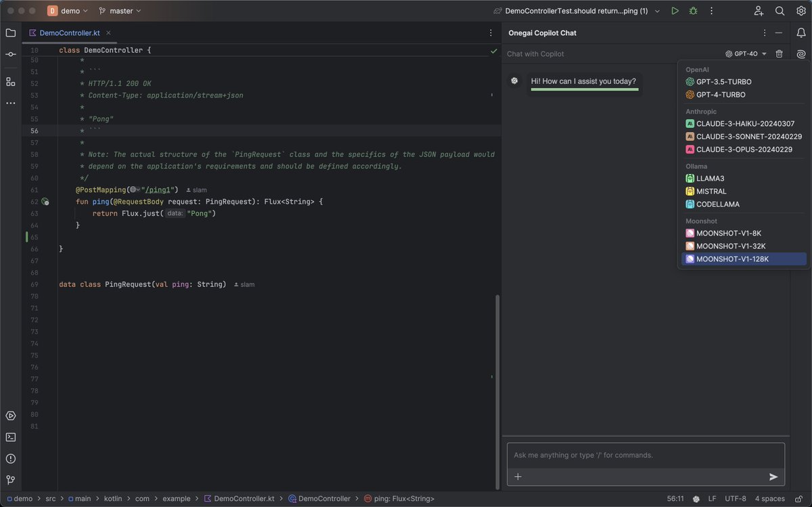Image resolution: width=812 pixels, height=507 pixels.
Task: Open the demo project dropdown
Action: (x=68, y=11)
